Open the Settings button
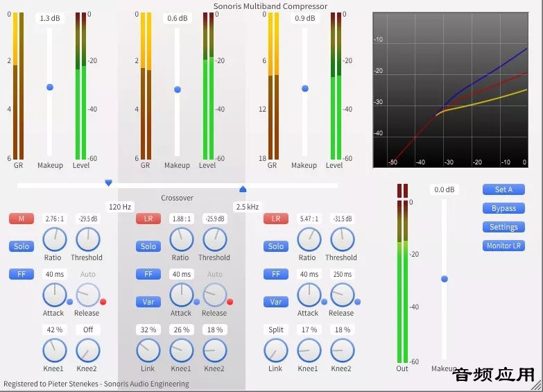Viewport: 543px width, 392px height. [503, 227]
